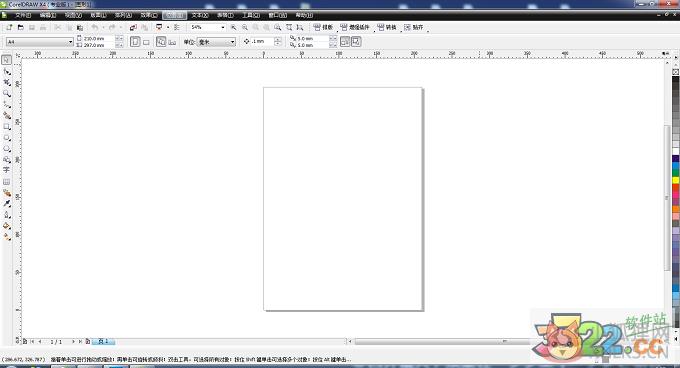Switch page to Portrait orientation

(135, 42)
